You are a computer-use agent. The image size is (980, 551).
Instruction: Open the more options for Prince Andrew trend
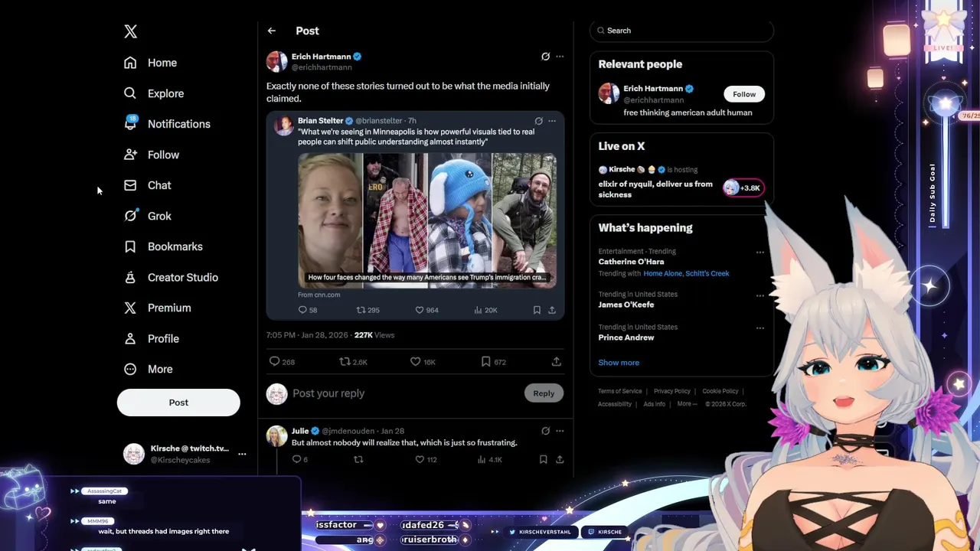(760, 328)
